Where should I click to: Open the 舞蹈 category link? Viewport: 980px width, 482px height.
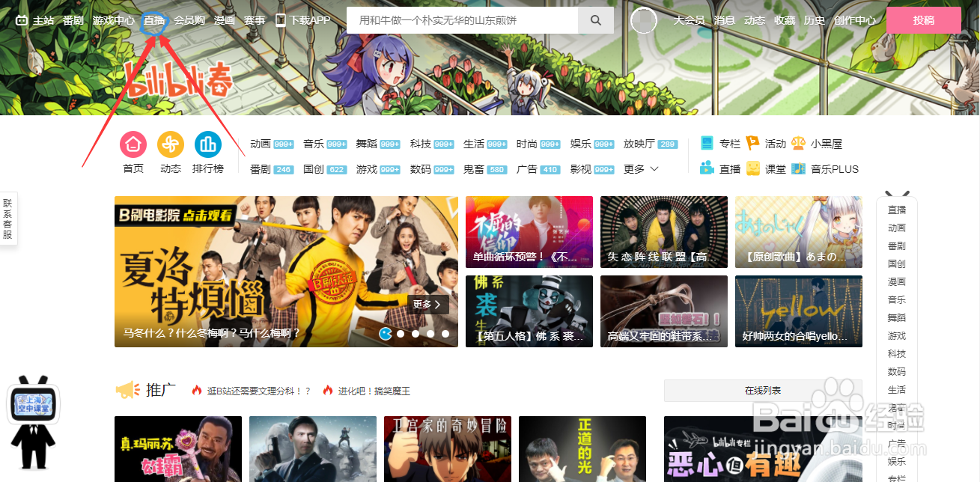tap(378, 144)
